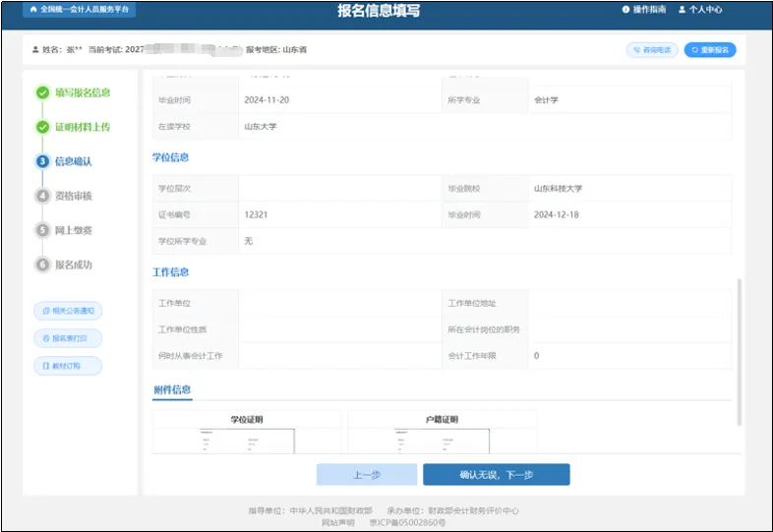773x532 pixels.
Task: Go to 网上缴费 step label
Action: point(74,230)
